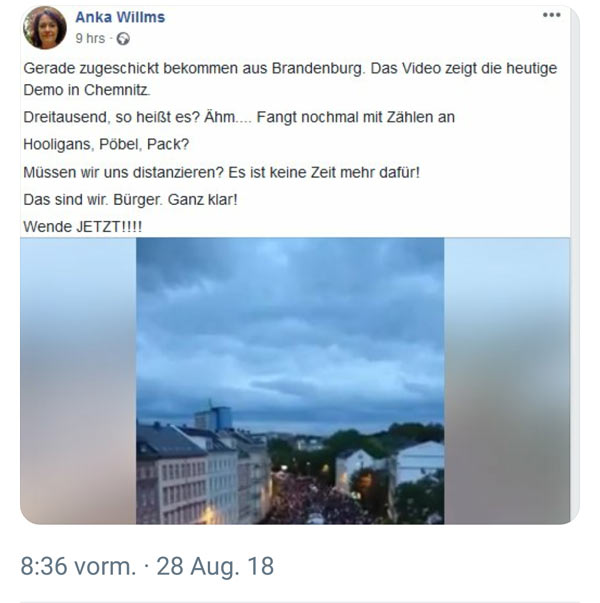Click the paragraph starting 'Gerade zugeschickt bekommen'
This screenshot has width=600, height=603.
(290, 79)
